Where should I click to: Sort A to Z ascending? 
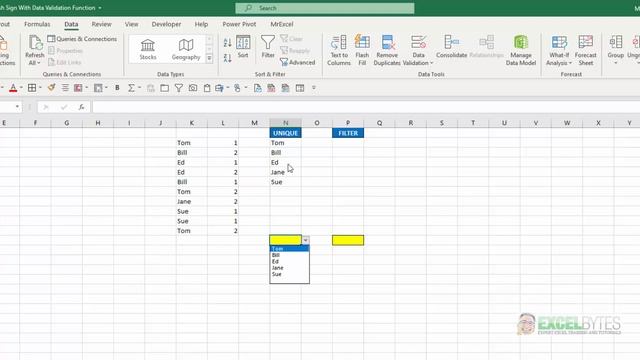[228, 42]
